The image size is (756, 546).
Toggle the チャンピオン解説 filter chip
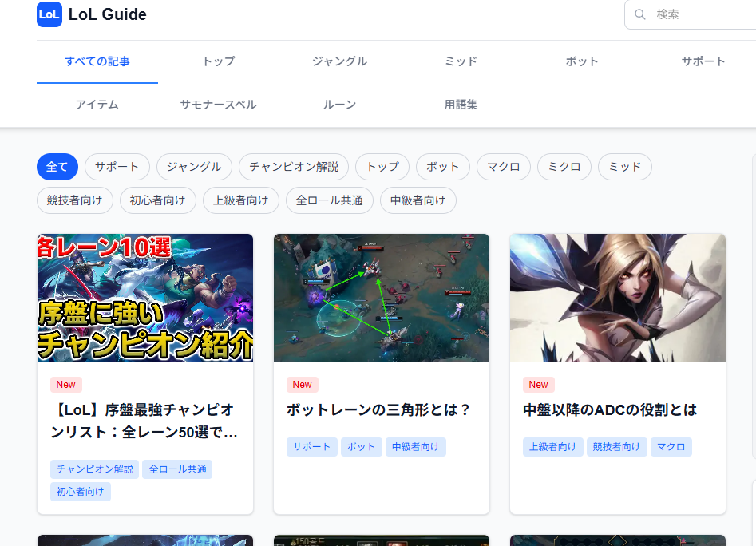click(x=294, y=167)
